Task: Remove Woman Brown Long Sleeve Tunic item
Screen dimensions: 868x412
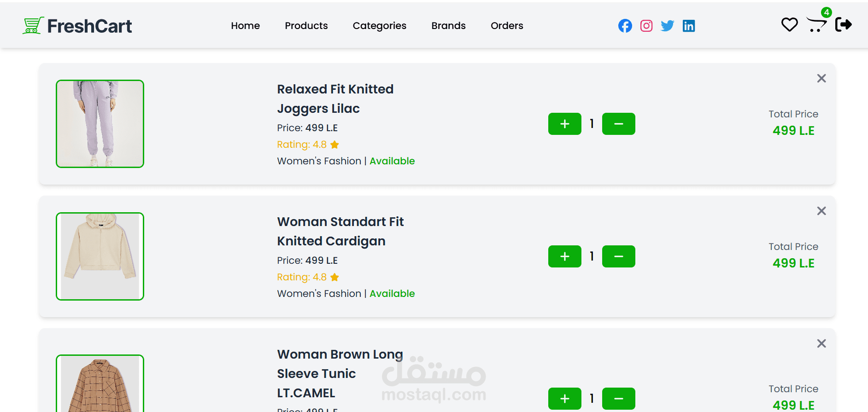Action: [821, 343]
